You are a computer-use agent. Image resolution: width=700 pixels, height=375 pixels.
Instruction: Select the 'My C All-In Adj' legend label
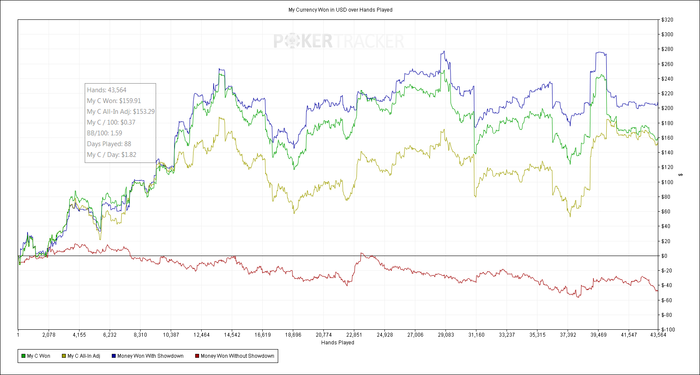pos(84,356)
